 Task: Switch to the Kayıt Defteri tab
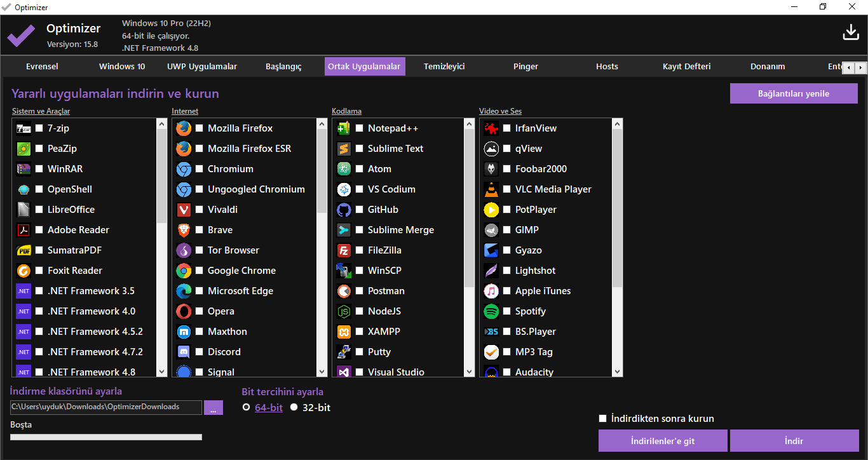[x=687, y=67]
